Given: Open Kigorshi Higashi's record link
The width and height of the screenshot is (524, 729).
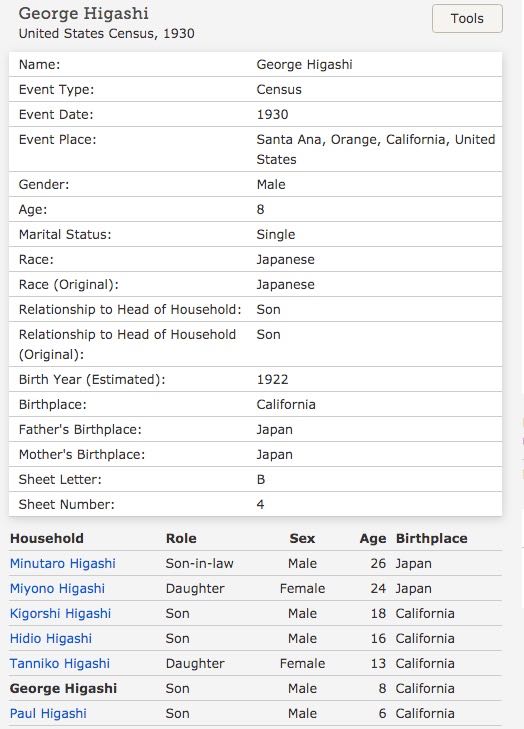Looking at the screenshot, I should click(60, 614).
